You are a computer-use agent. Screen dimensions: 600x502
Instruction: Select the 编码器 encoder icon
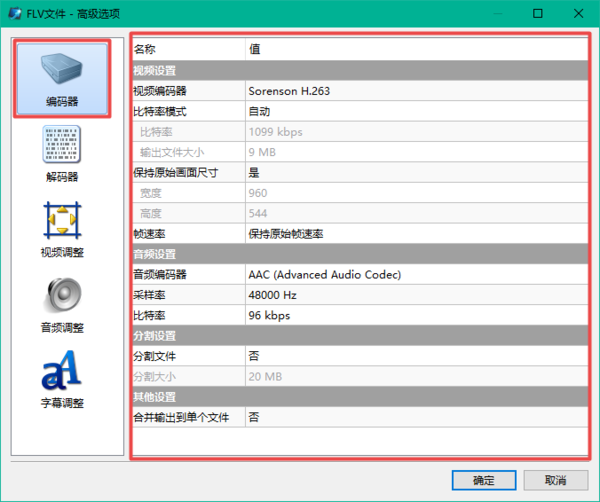click(x=62, y=79)
